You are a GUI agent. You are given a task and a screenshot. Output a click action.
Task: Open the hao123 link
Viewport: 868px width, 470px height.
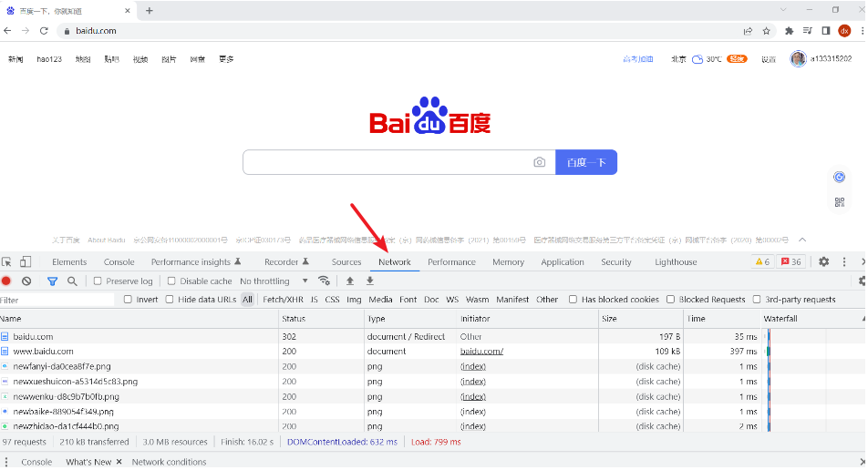coord(49,59)
